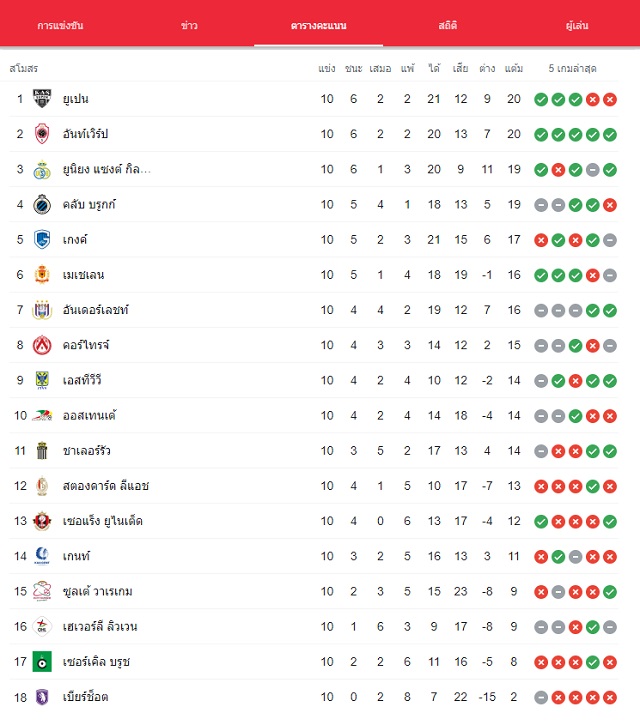Click the ยูเปน club crest icon

coord(42,98)
